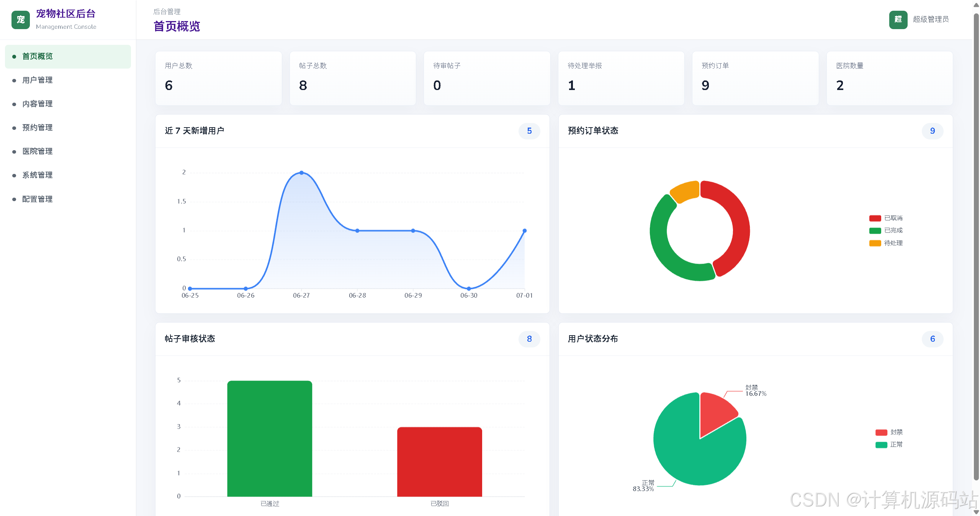Screen dimensions: 980x516
Task: Click the 预约订单状态 chart title
Action: coord(593,131)
